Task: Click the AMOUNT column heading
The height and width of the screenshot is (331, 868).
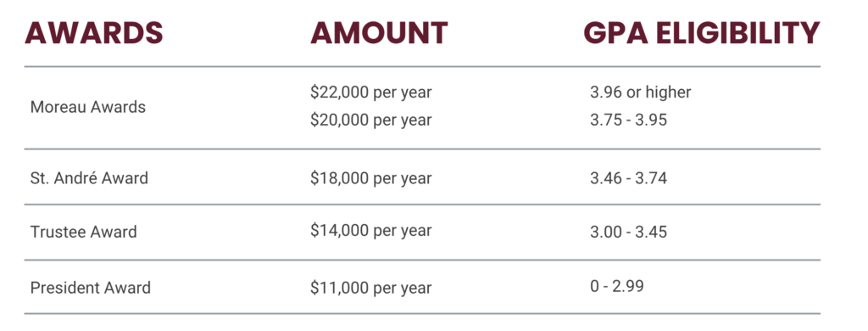Action: (379, 33)
